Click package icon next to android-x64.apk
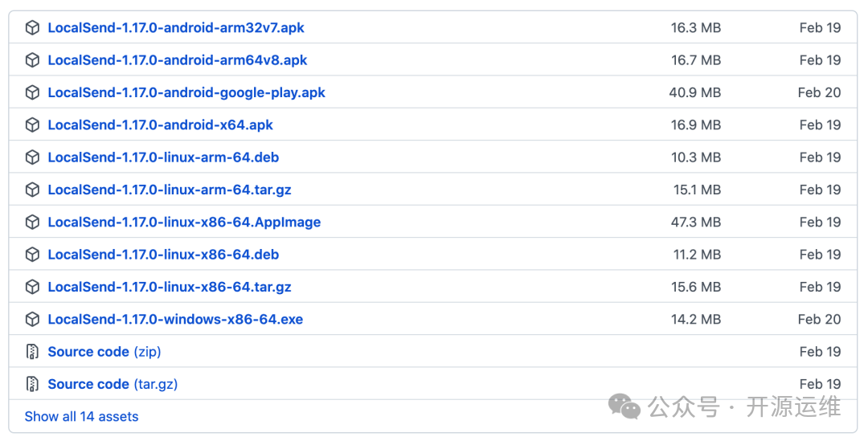 (x=33, y=125)
